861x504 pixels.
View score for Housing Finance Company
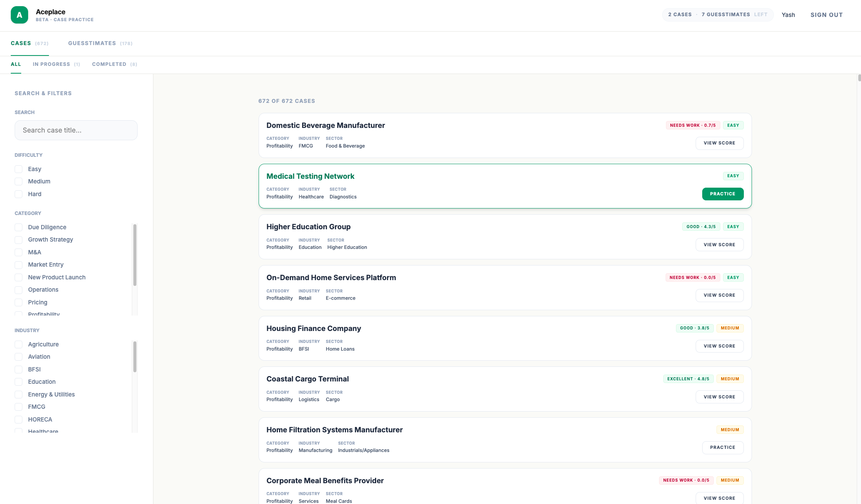pos(719,346)
